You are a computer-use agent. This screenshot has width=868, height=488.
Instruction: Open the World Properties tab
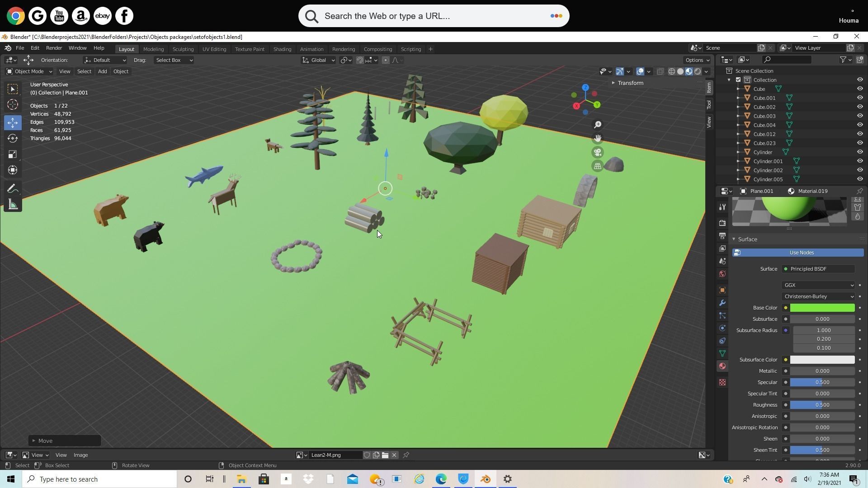[x=722, y=273]
